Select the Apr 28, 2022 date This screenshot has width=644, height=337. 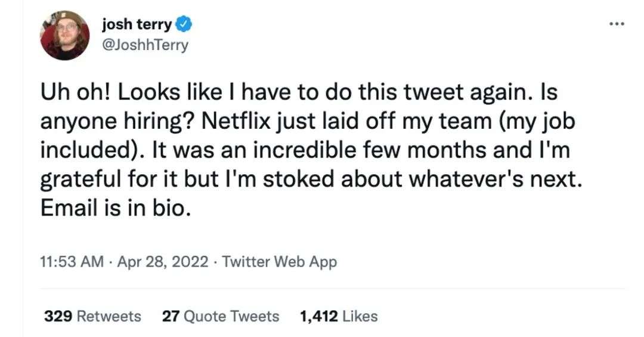(165, 262)
